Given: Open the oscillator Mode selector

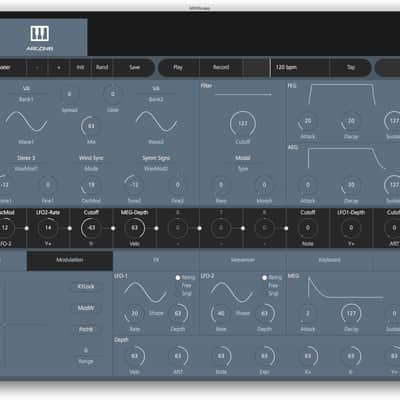Looking at the screenshot, I should 91,158.
